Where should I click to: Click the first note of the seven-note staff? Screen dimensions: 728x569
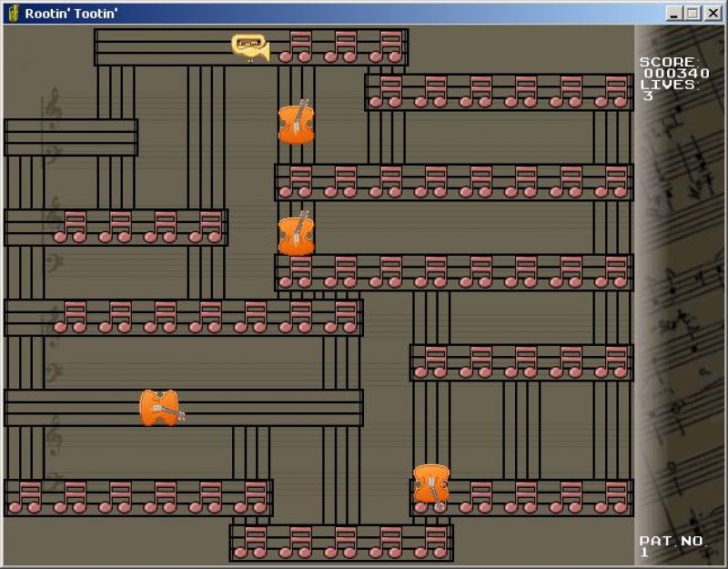pos(70,317)
